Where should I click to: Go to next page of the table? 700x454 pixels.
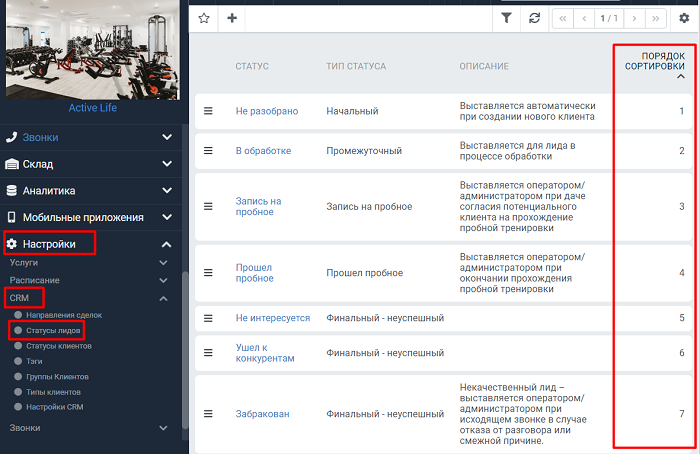click(x=634, y=19)
